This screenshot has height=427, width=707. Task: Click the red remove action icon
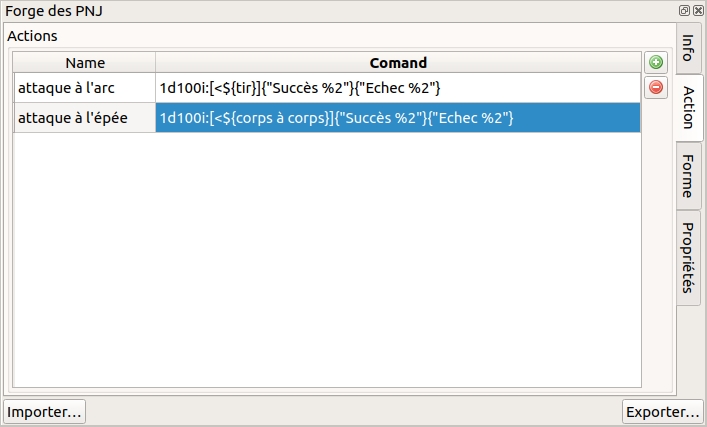tap(656, 88)
